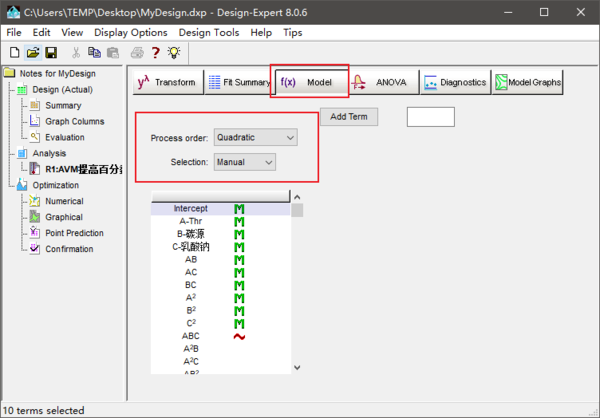The image size is (600, 418).
Task: Click the New Design toolbar icon
Action: [14, 52]
